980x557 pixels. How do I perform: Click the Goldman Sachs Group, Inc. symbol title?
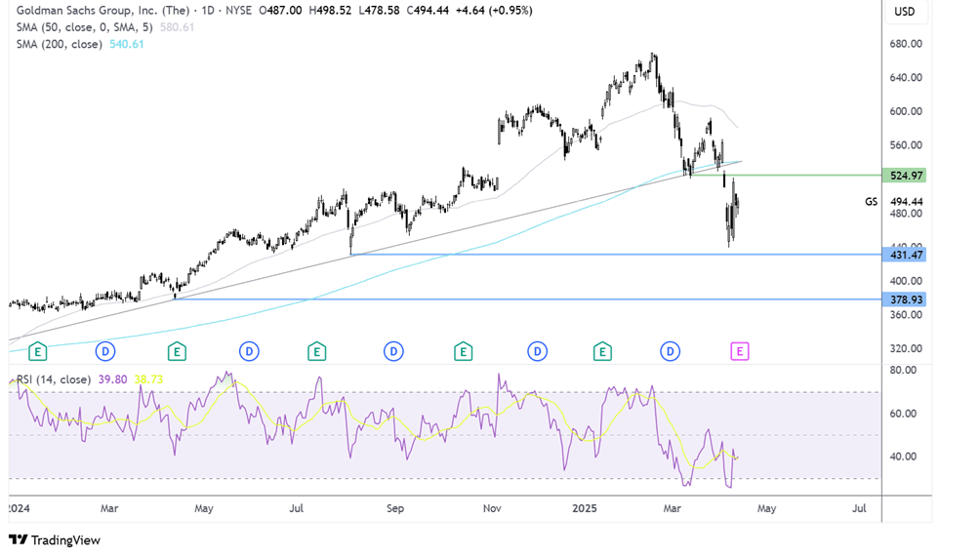pyautogui.click(x=102, y=11)
